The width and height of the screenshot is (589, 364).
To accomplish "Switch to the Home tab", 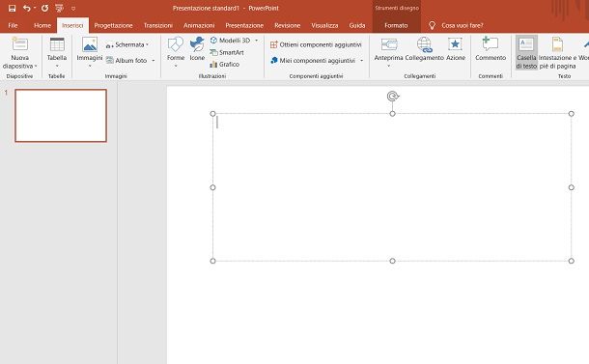I will pyautogui.click(x=42, y=25).
